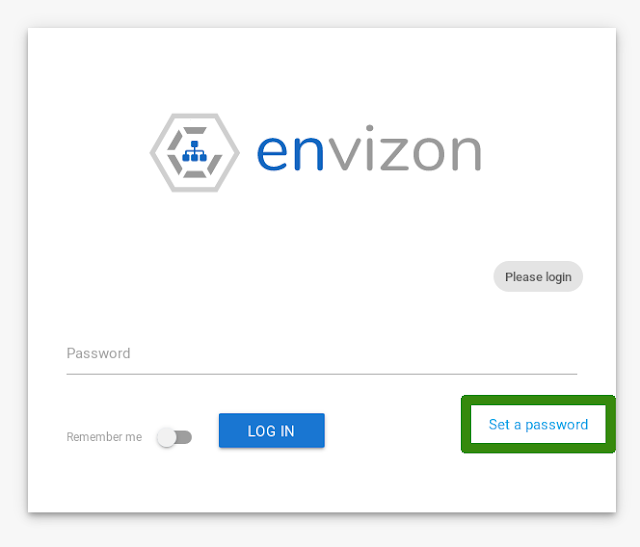640x547 pixels.
Task: Click the underline of the Password field
Action: (322, 374)
